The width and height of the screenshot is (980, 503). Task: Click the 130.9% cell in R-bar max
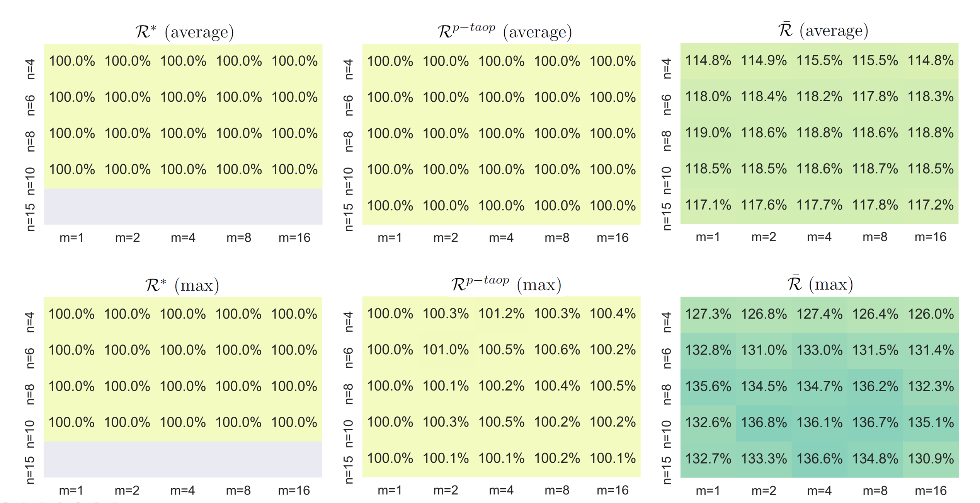[x=931, y=459]
